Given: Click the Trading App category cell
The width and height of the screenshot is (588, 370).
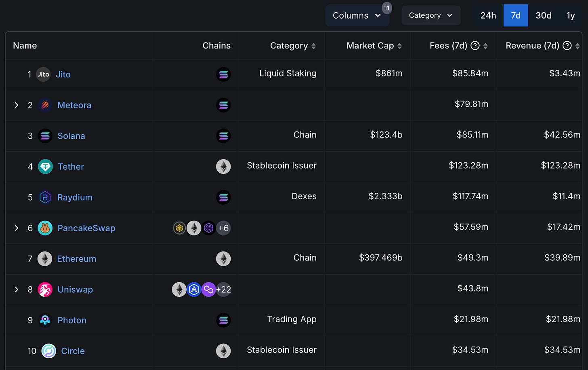Looking at the screenshot, I should 292,319.
